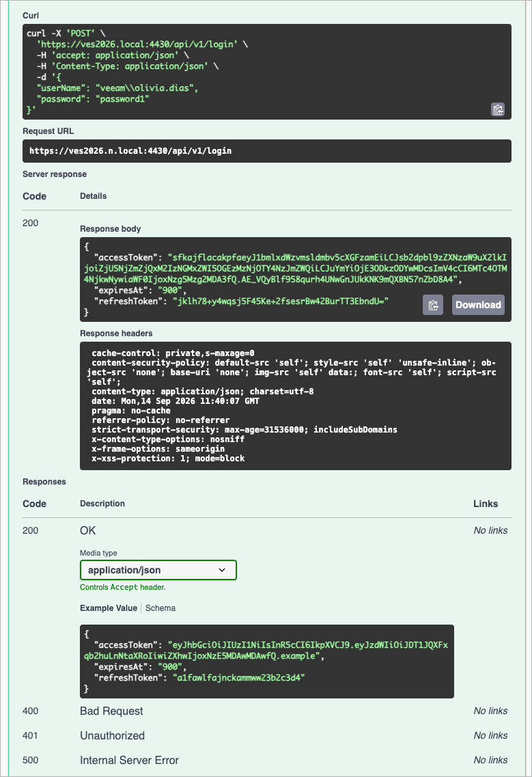Click the Links column header
The height and width of the screenshot is (777, 532).
tap(486, 504)
